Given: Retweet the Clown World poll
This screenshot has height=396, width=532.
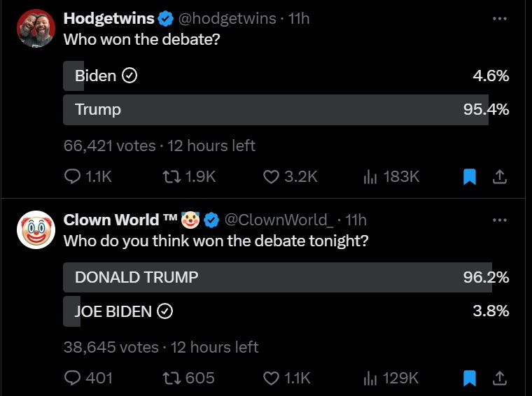Looking at the screenshot, I should [171, 378].
